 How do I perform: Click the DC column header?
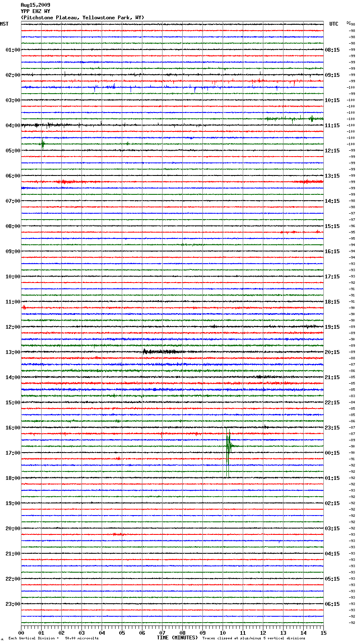pyautogui.click(x=349, y=23)
